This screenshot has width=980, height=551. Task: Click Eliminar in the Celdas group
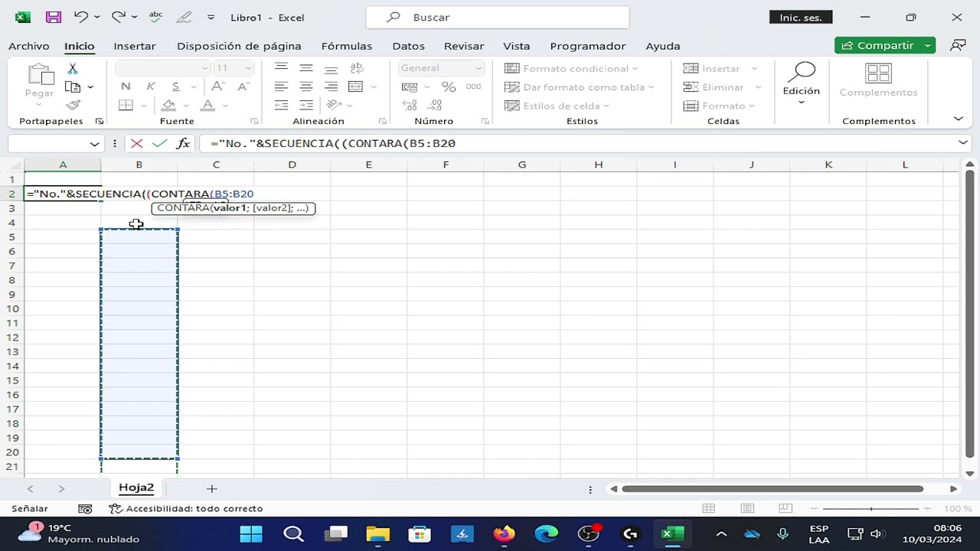tap(722, 87)
